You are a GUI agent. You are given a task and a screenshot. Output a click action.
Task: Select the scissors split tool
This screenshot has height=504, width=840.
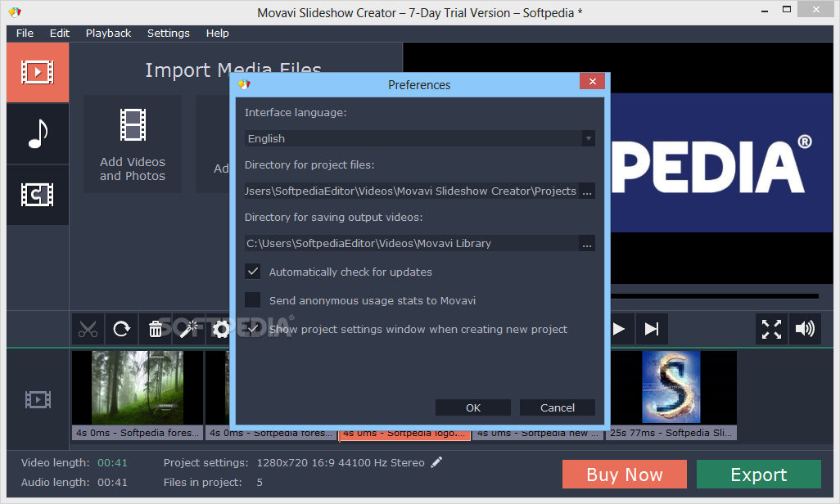(88, 329)
